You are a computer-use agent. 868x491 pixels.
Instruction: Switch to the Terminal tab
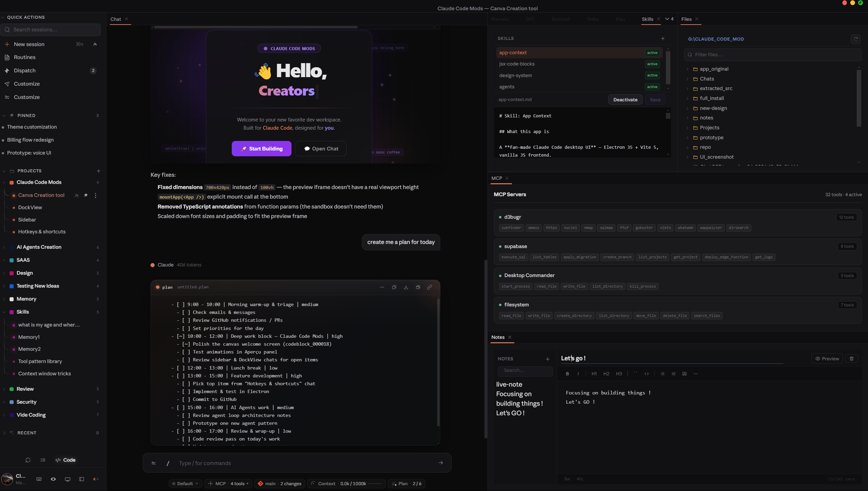[560, 19]
